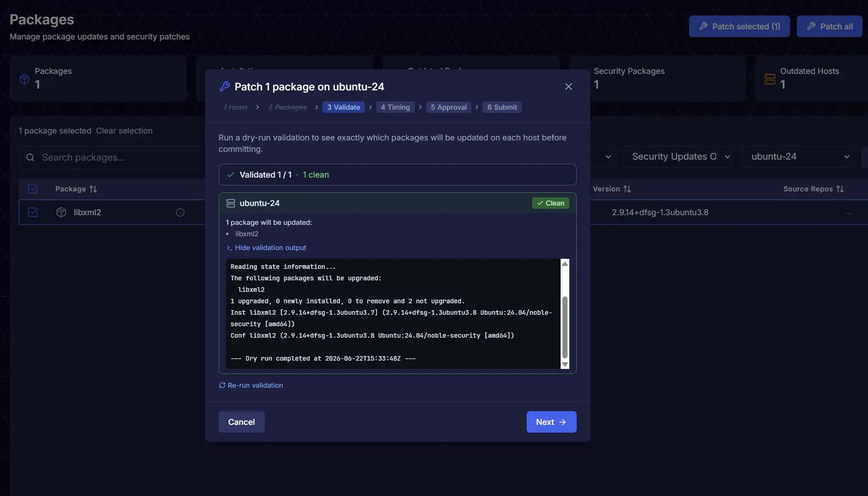The width and height of the screenshot is (868, 496).
Task: Toggle the select-all packages checkbox
Action: click(x=33, y=189)
